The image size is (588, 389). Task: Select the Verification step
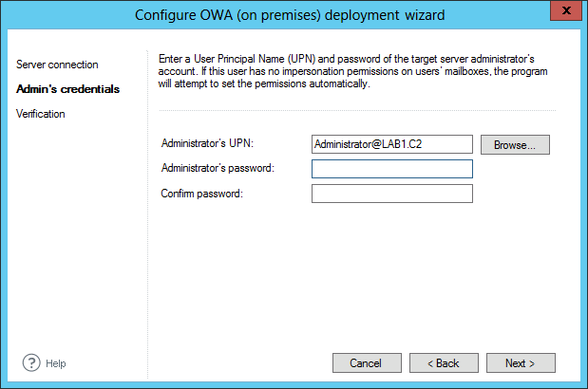pos(41,114)
